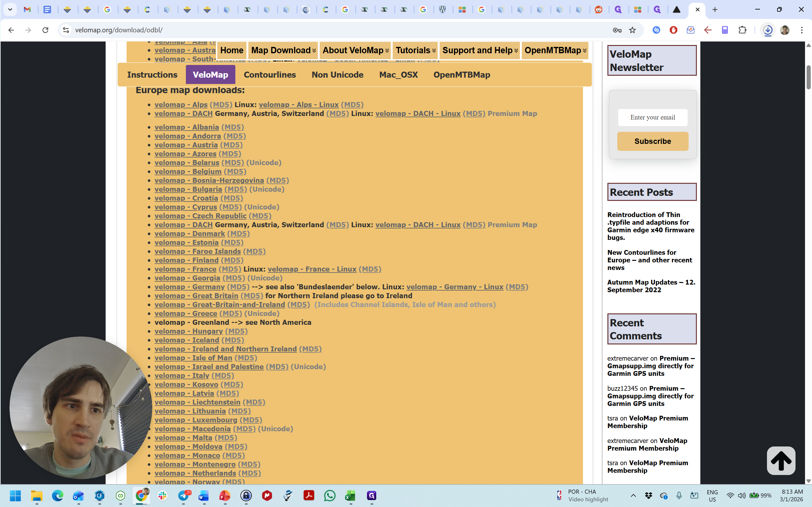Switch to the Contourlines tab
The width and height of the screenshot is (812, 507).
pyautogui.click(x=270, y=74)
